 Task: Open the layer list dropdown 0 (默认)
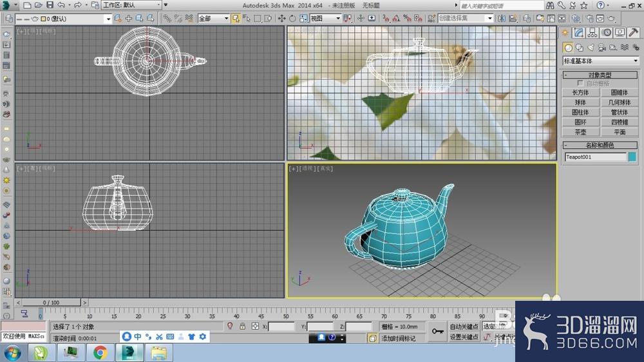[x=64, y=19]
